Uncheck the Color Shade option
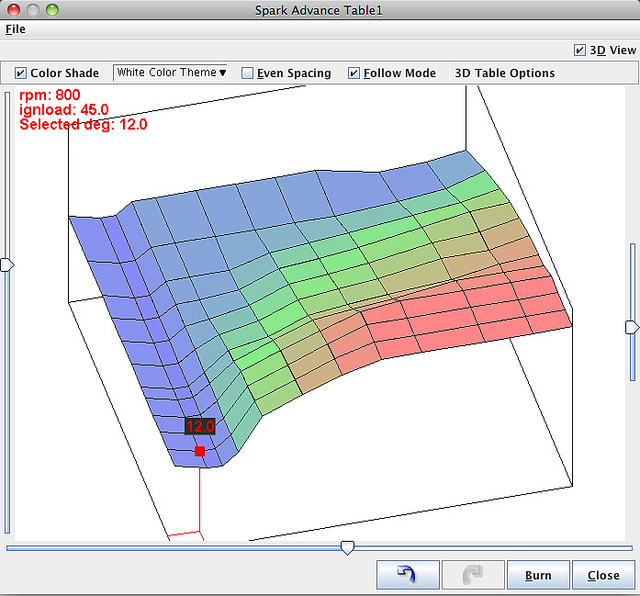Image resolution: width=640 pixels, height=596 pixels. (21, 73)
